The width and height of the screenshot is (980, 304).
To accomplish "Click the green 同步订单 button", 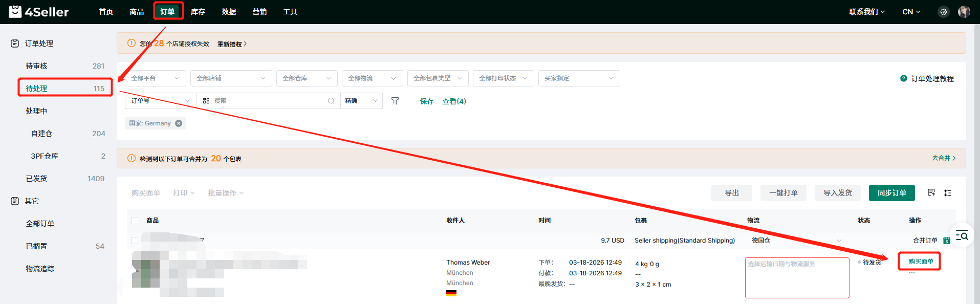I will coord(891,193).
